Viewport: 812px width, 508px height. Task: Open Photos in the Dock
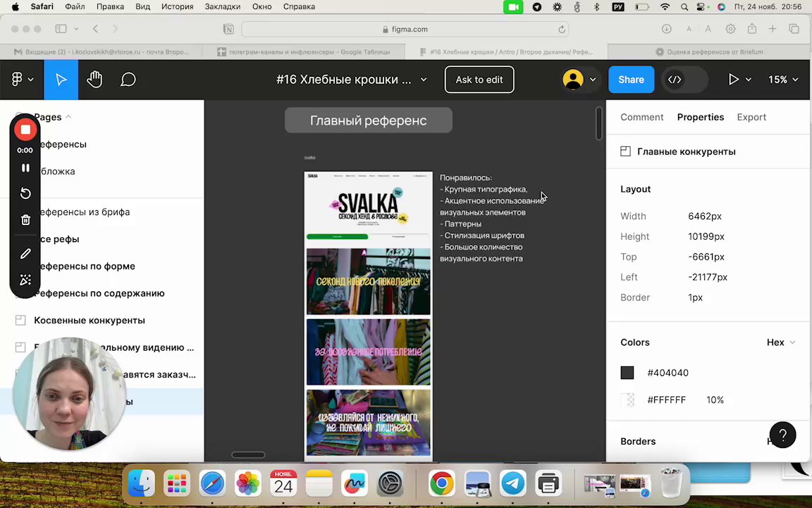[247, 483]
